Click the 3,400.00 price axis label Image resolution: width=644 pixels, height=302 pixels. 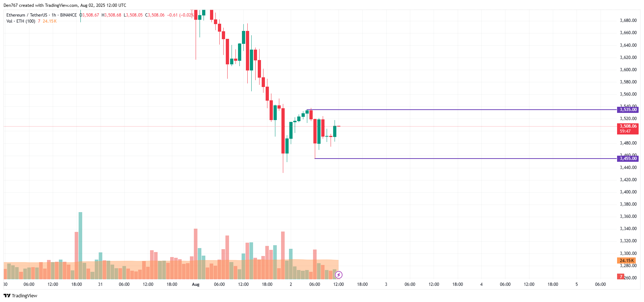(628, 192)
